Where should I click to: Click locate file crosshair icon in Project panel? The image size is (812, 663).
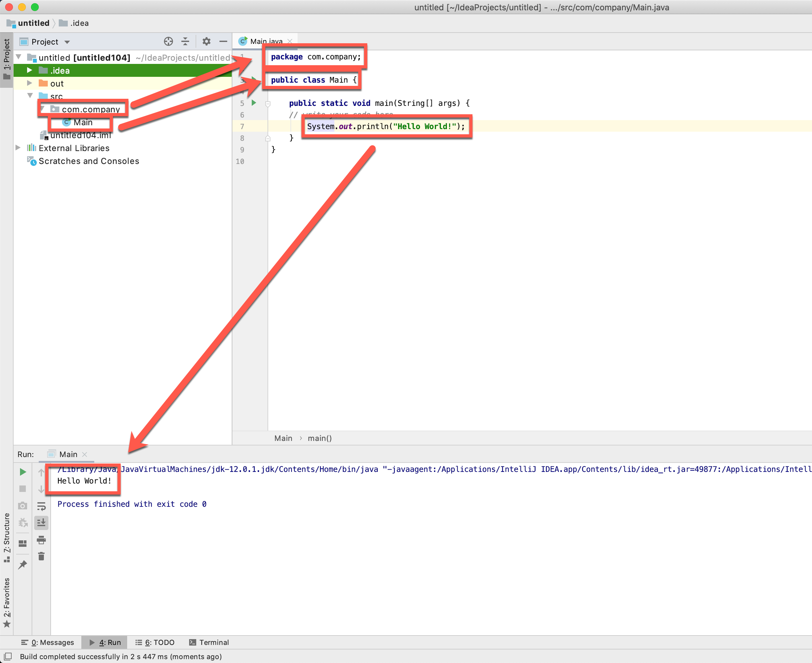pyautogui.click(x=168, y=42)
